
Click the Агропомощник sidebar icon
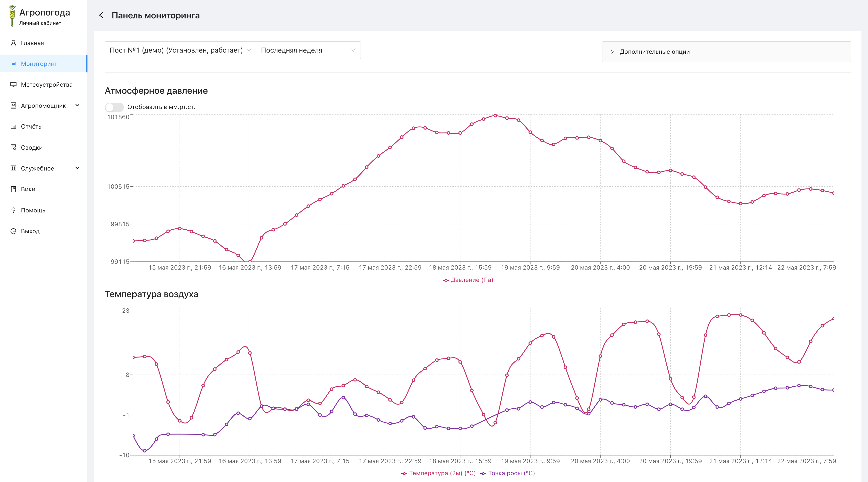[14, 105]
